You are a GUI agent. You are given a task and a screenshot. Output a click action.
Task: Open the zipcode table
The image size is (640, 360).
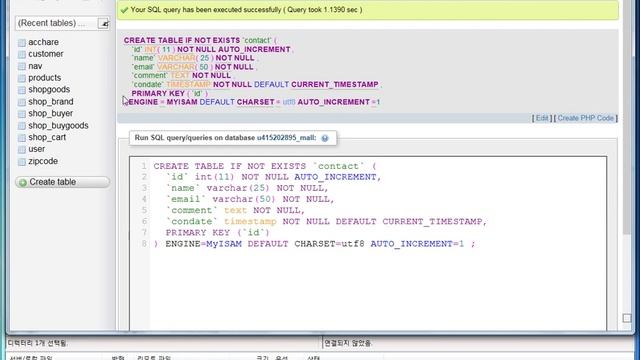43,161
